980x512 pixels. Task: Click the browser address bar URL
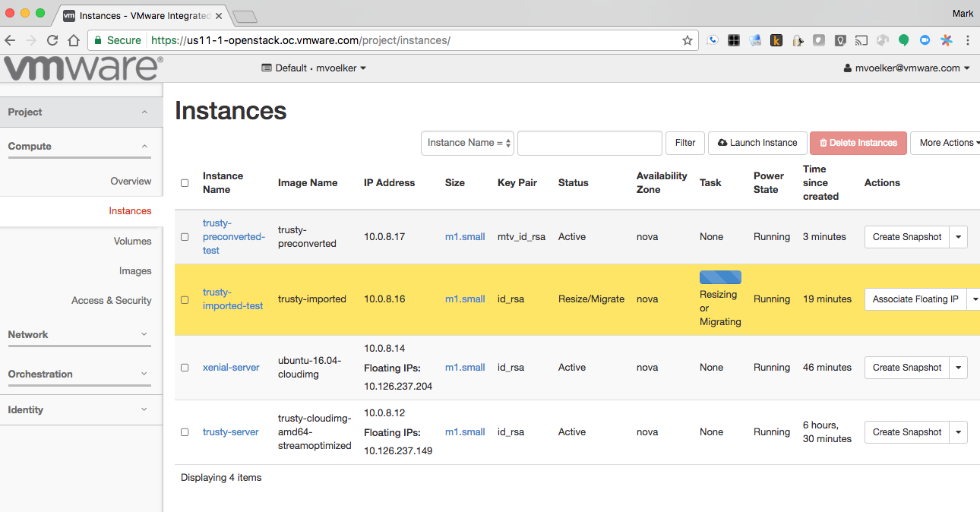[x=301, y=40]
